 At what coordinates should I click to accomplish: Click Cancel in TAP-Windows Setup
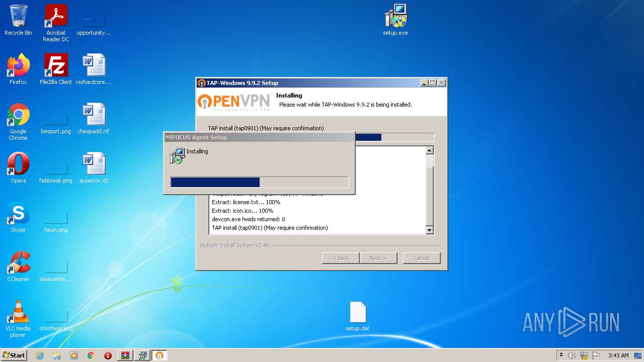(422, 258)
